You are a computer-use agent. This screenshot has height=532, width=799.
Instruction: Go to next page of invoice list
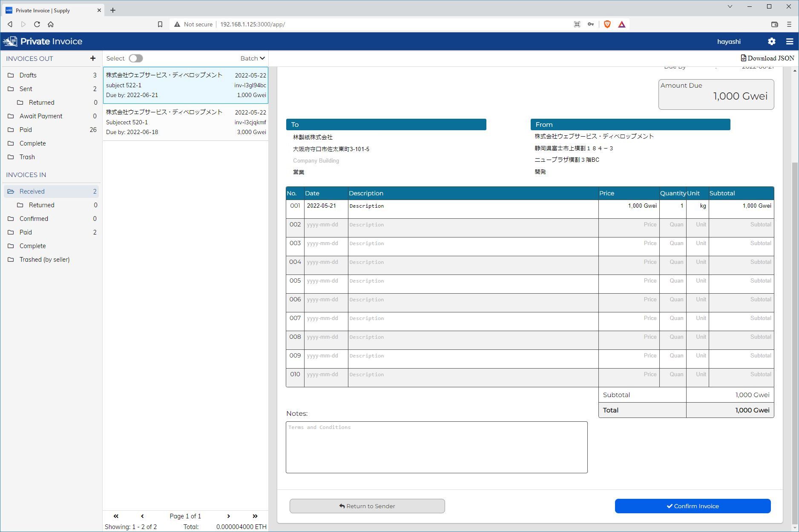[x=229, y=516]
